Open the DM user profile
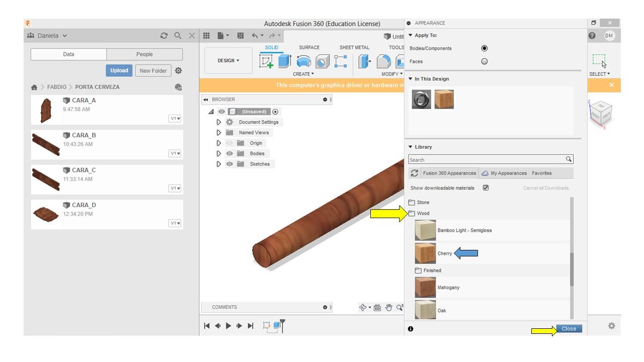The height and width of the screenshot is (362, 644). tap(609, 35)
